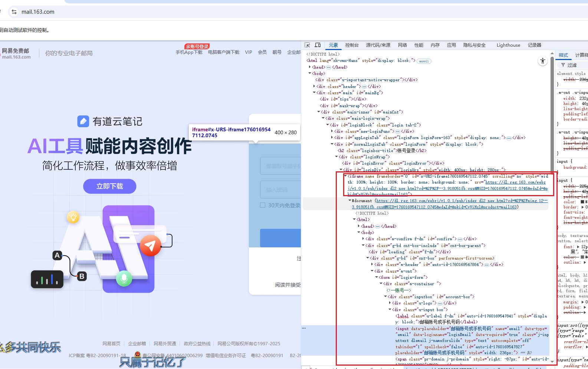Expand ellipsis badge of appLoginTab div
The image size is (588, 369).
[x=509, y=138]
